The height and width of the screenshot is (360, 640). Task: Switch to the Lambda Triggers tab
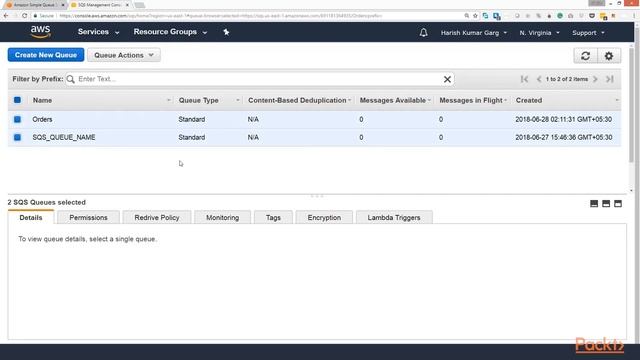pyautogui.click(x=394, y=218)
